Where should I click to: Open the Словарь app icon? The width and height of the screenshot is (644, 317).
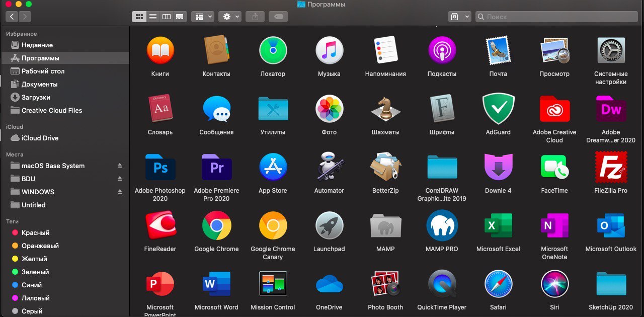[x=160, y=109]
